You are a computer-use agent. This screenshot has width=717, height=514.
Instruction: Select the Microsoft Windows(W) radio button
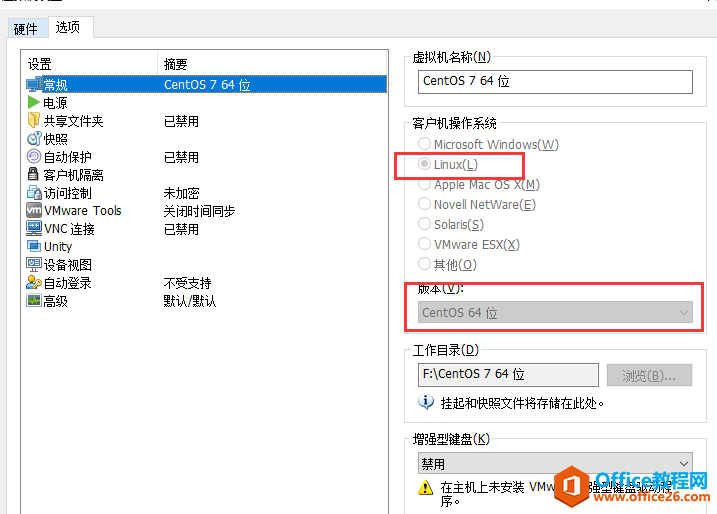click(424, 144)
